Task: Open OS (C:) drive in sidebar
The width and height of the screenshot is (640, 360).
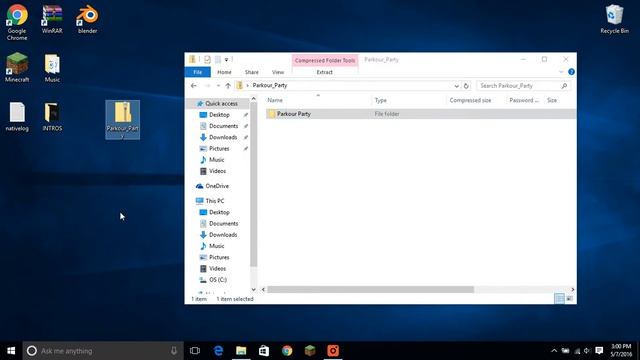Action: [x=218, y=280]
